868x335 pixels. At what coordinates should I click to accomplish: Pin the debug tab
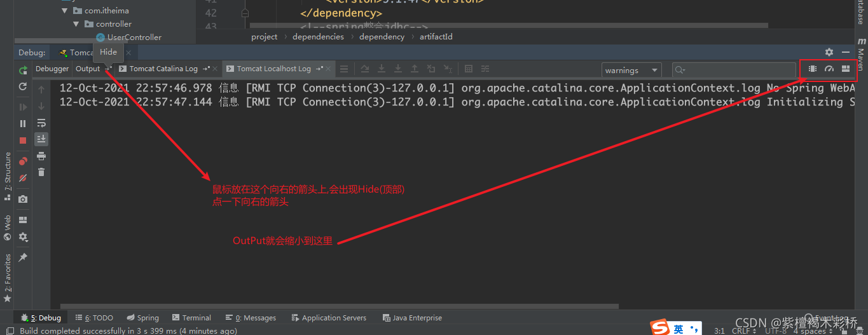coord(23,257)
